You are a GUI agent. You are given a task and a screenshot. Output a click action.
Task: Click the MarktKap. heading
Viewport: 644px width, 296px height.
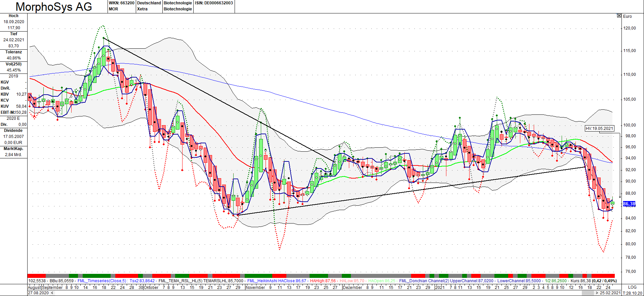click(x=13, y=149)
